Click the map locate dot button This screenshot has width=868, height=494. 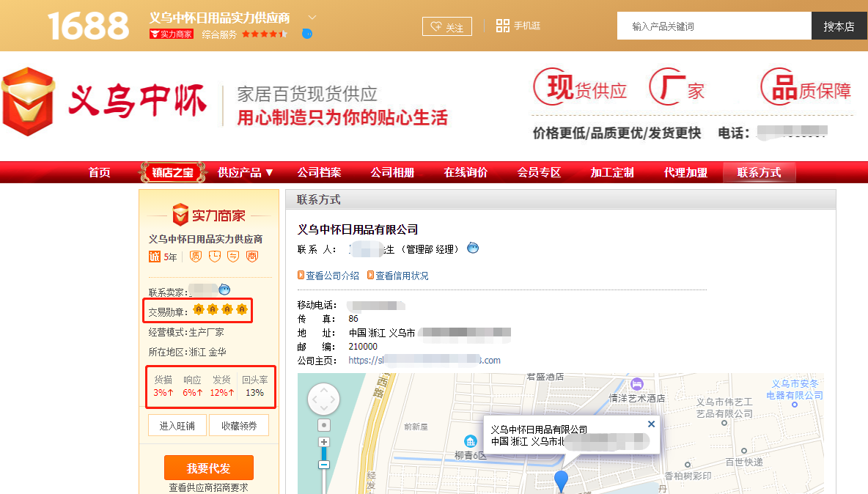[324, 425]
